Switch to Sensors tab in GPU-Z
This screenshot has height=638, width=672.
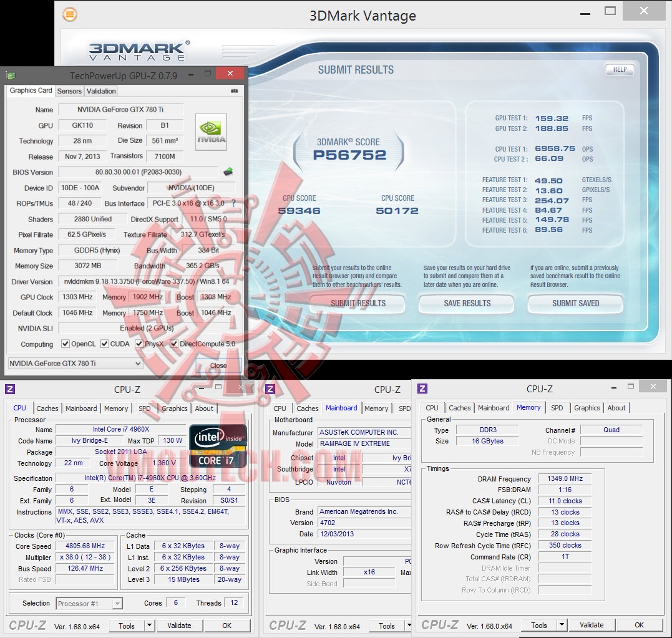69,91
